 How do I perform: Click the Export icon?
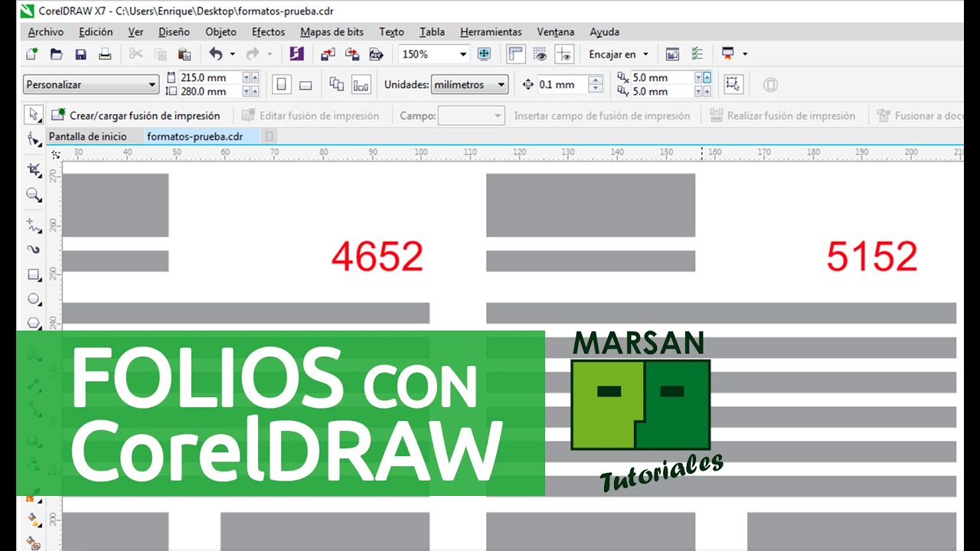(352, 54)
